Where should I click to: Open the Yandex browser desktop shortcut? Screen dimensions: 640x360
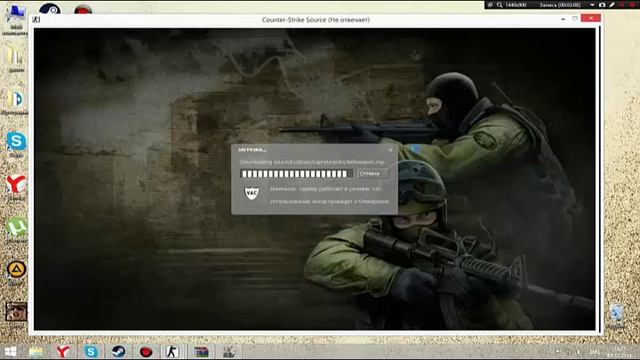tap(16, 185)
